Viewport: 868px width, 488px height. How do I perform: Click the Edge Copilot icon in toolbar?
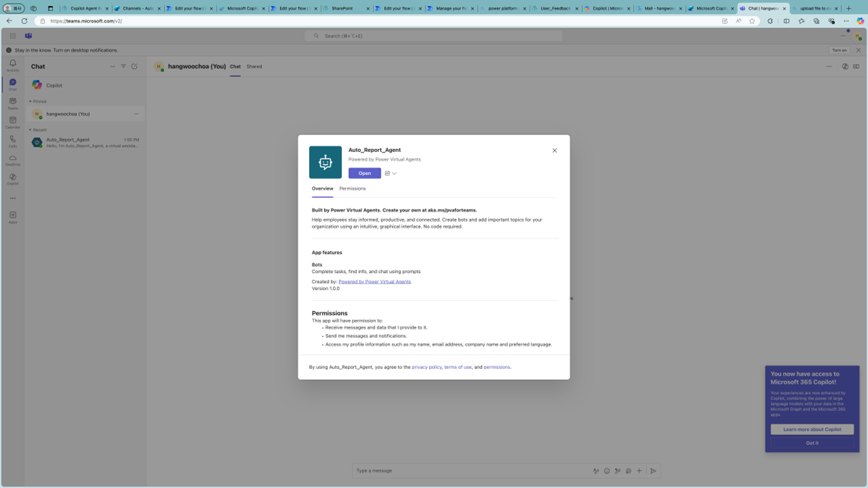tap(861, 21)
